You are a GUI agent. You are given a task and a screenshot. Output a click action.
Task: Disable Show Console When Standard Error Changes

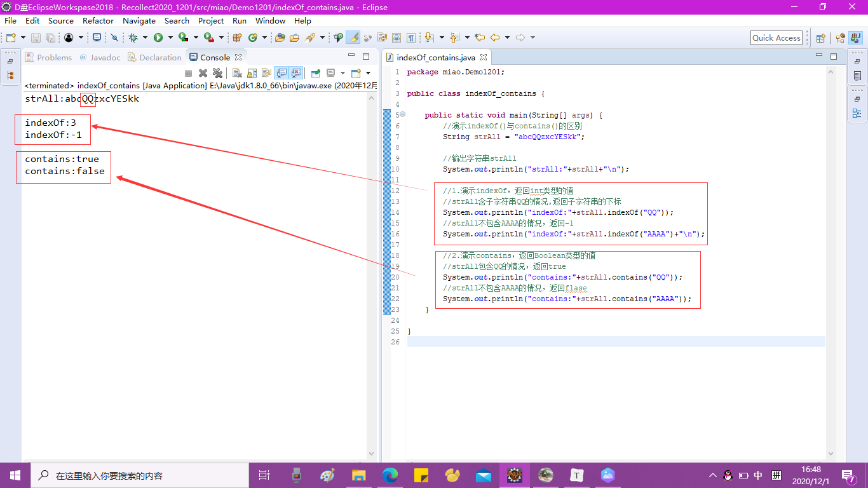point(296,72)
